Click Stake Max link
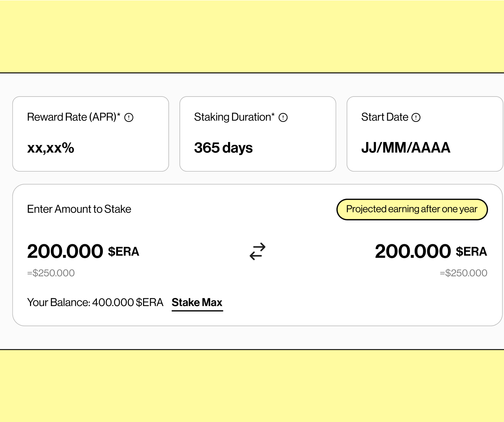The width and height of the screenshot is (504, 422). coord(197,303)
